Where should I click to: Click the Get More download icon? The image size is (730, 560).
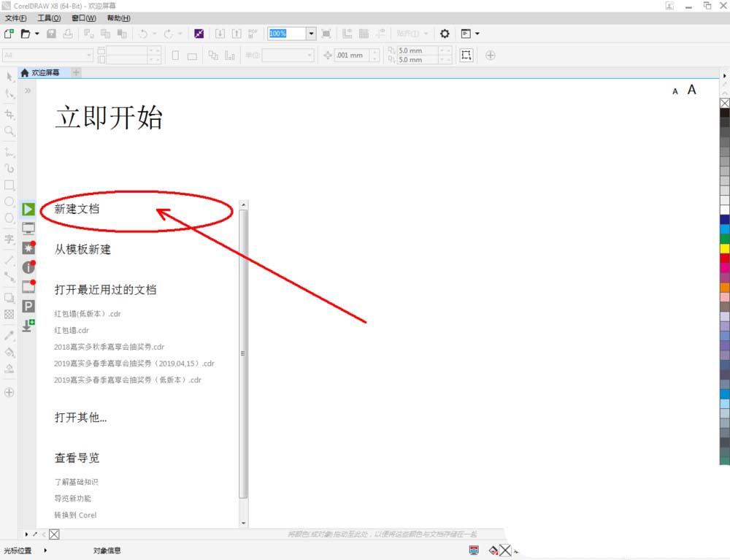tap(28, 326)
